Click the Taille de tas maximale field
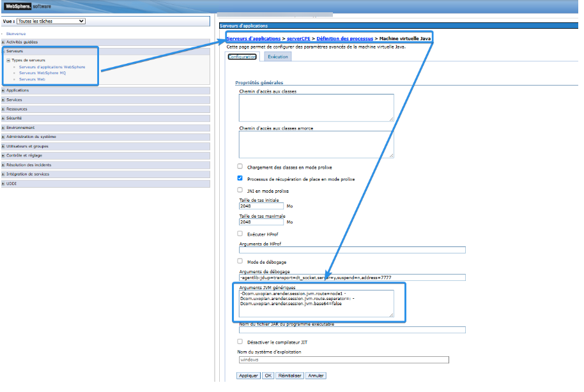584x392 pixels. [261, 222]
